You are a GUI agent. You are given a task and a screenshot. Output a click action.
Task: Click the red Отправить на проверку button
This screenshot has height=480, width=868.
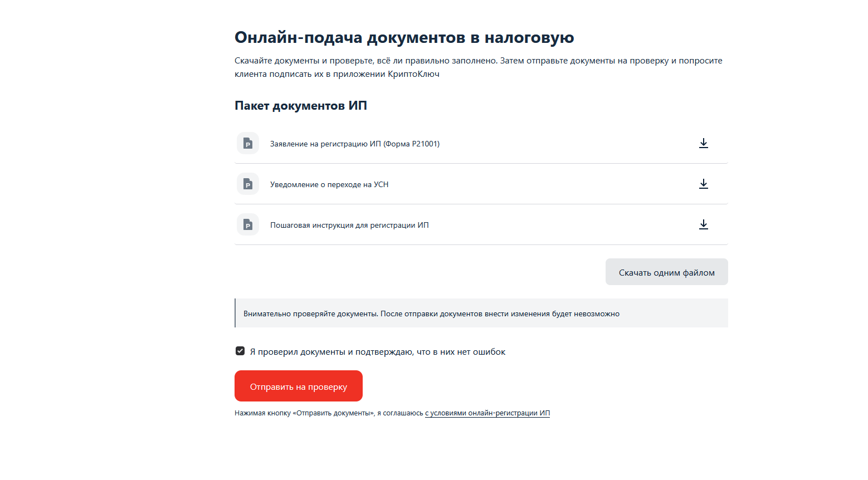tap(299, 386)
